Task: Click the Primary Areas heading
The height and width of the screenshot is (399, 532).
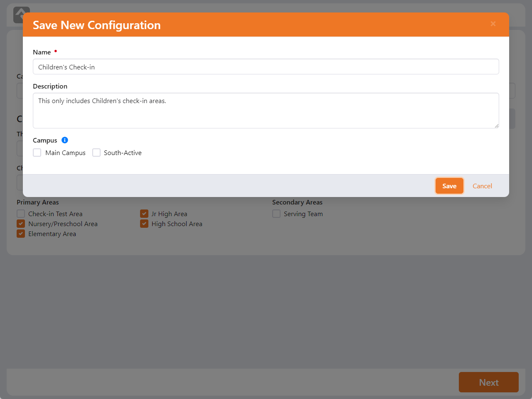Action: coord(38,202)
